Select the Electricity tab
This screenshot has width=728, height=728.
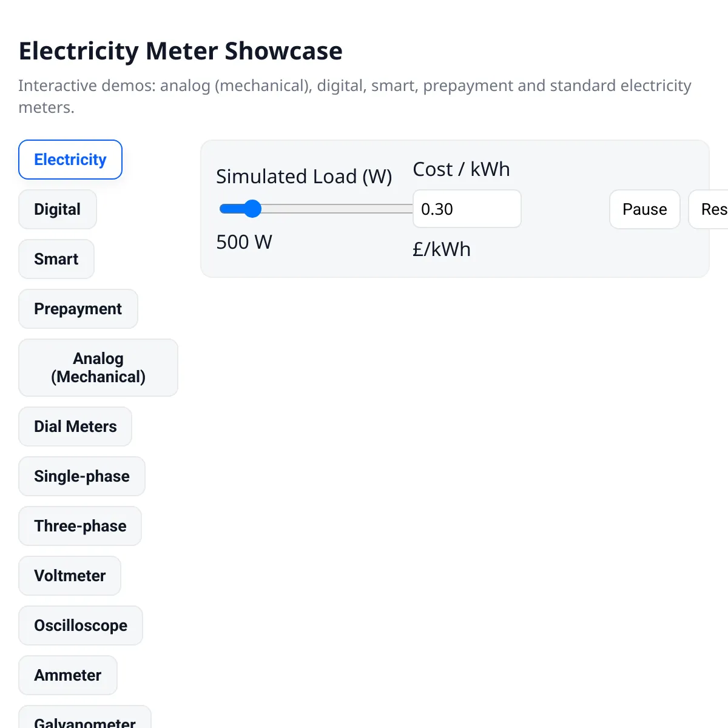point(70,160)
